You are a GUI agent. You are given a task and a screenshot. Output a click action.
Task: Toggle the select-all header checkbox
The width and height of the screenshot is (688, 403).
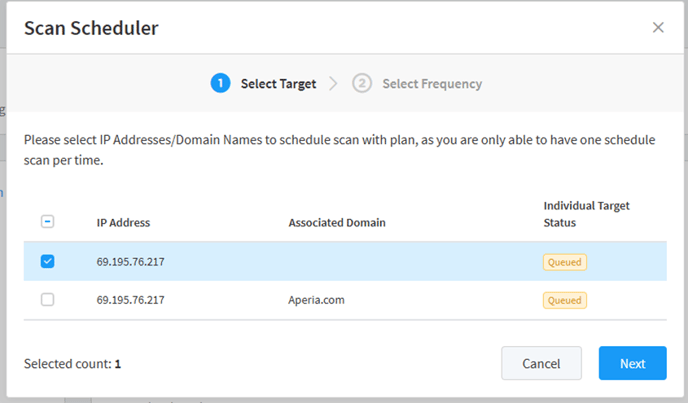point(47,222)
